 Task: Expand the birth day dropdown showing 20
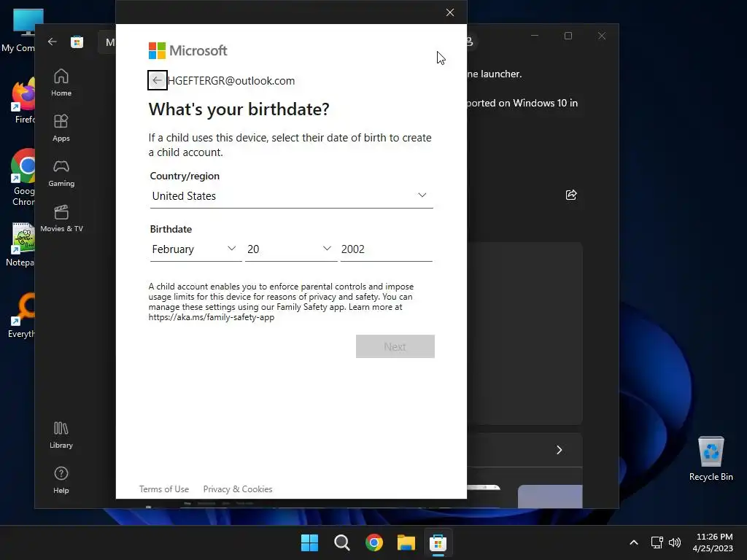point(290,249)
